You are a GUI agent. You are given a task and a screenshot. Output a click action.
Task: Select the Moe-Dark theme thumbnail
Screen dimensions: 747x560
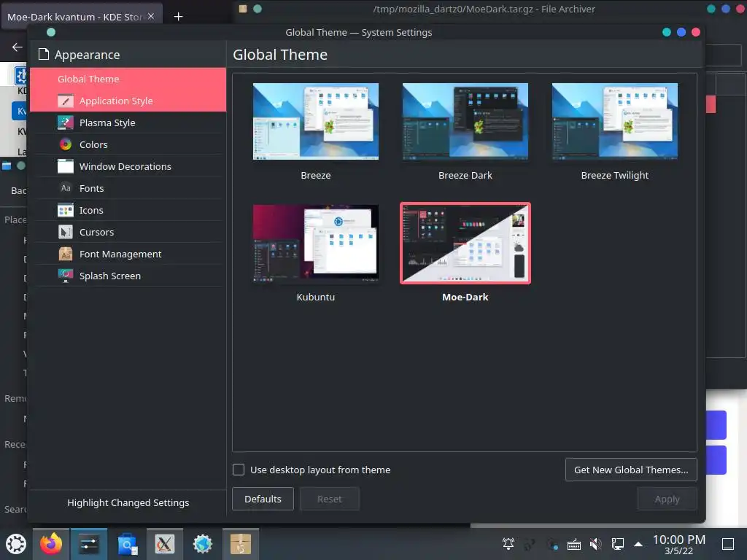coord(465,243)
